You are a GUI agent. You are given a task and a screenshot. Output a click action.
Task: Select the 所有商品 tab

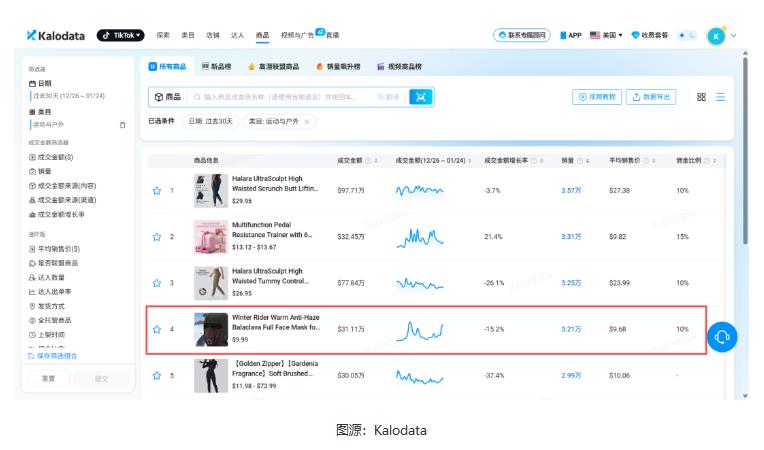[x=167, y=66]
